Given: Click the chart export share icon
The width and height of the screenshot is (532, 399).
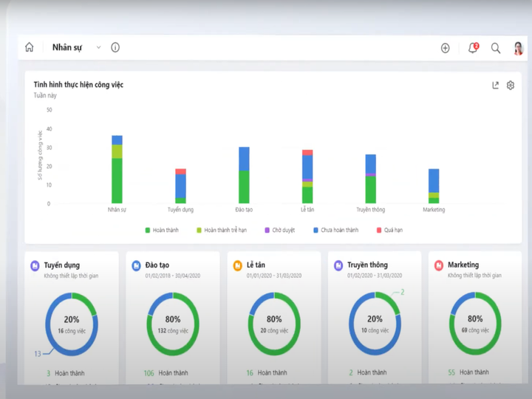Looking at the screenshot, I should pos(496,85).
